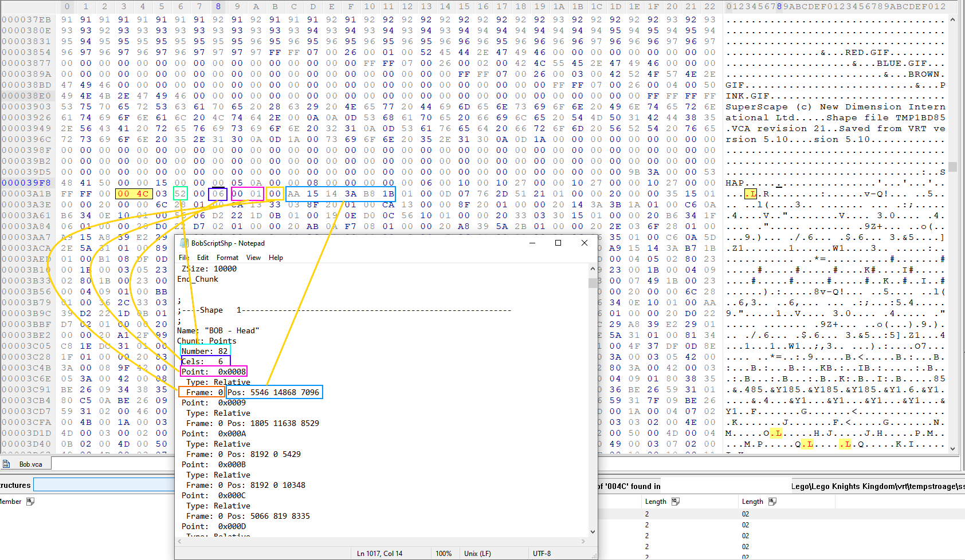965x560 pixels.
Task: Click the 'Ln 1017, Col 14' status entry
Action: pyautogui.click(x=379, y=554)
